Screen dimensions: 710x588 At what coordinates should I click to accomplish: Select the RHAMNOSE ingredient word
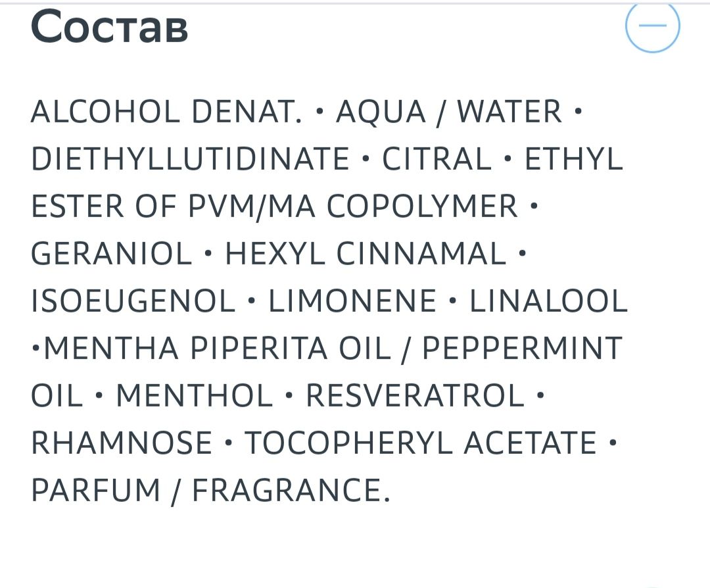[x=122, y=443]
